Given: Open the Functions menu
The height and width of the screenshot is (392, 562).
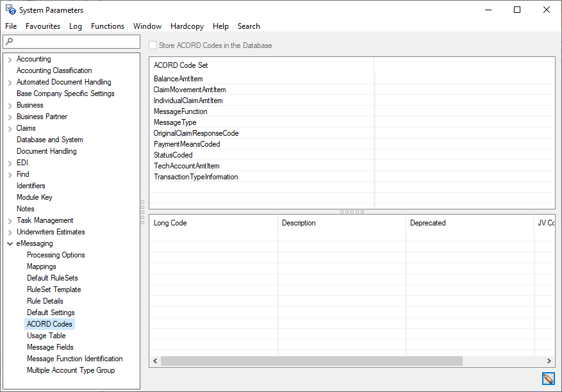Looking at the screenshot, I should pos(107,26).
